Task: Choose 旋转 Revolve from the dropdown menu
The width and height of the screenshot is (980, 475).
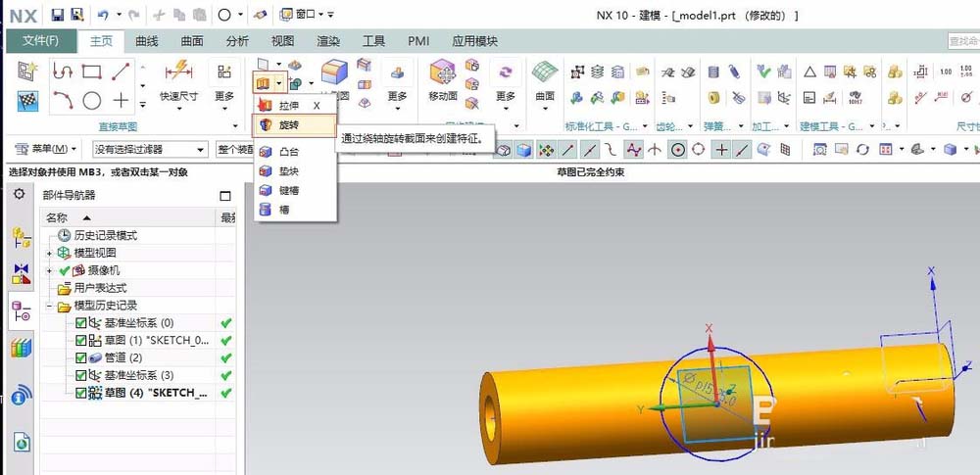Action: (295, 125)
